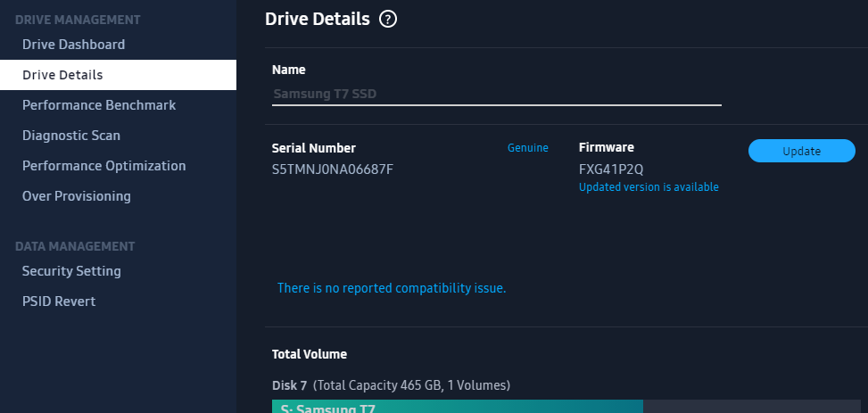Screen dimensions: 868x413
Task: Click the drive Name input field
Action: click(x=497, y=95)
